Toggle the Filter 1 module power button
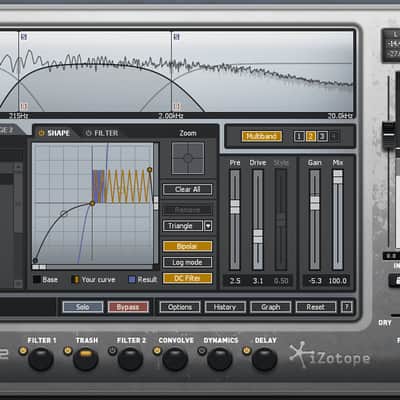Image resolution: width=400 pixels, height=400 pixels. tap(23, 351)
